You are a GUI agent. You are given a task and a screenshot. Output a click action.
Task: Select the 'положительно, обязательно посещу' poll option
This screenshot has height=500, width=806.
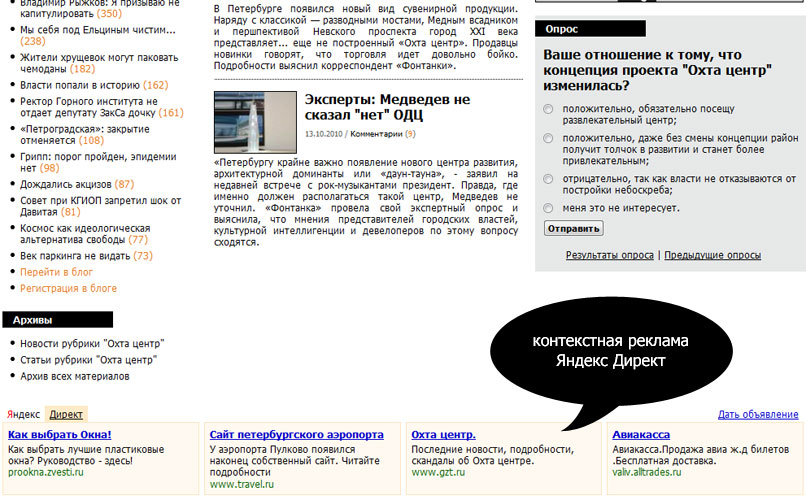point(548,109)
